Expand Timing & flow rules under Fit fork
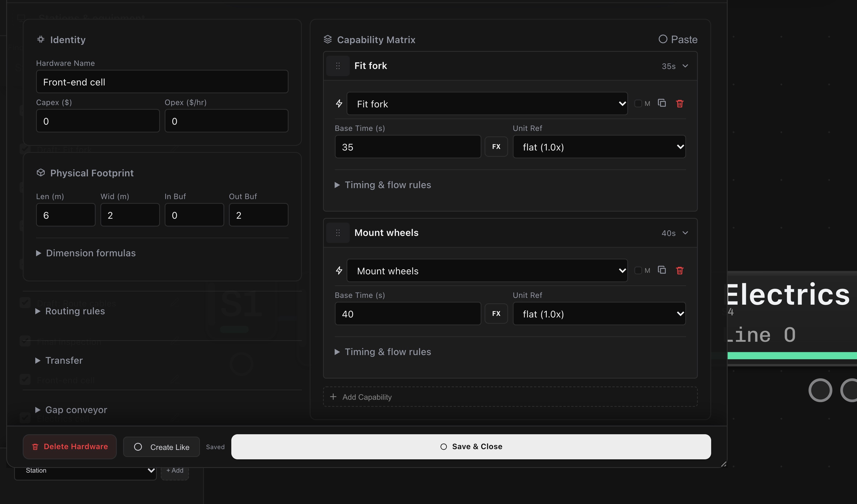Image resolution: width=857 pixels, height=504 pixels. (383, 185)
